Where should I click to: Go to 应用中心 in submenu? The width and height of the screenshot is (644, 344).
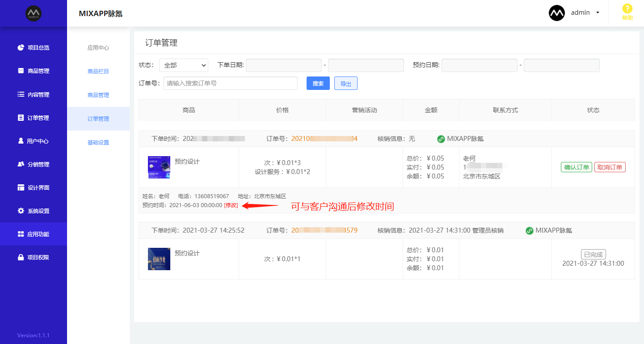[98, 48]
